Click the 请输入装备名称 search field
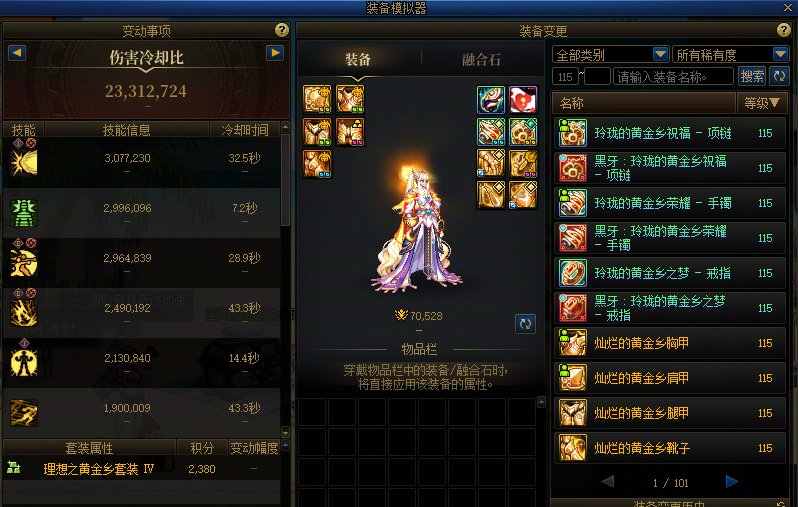This screenshot has width=798, height=507. [x=673, y=77]
